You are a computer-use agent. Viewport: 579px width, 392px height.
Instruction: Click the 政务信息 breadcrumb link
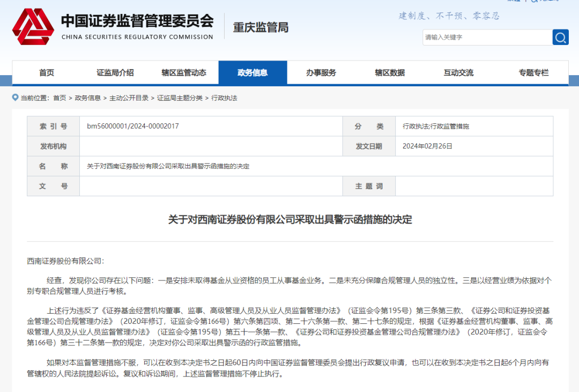(x=88, y=98)
